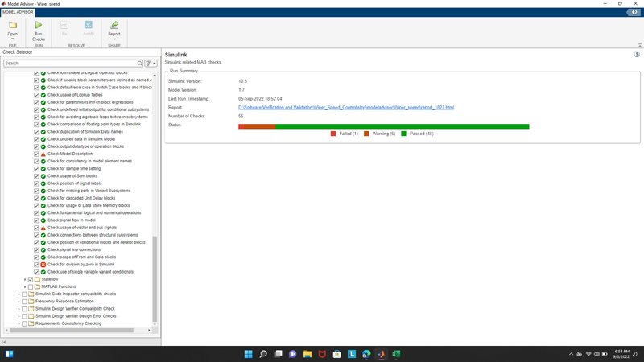The height and width of the screenshot is (362, 644).
Task: Click the search magnifier in Check Selector
Action: point(139,64)
